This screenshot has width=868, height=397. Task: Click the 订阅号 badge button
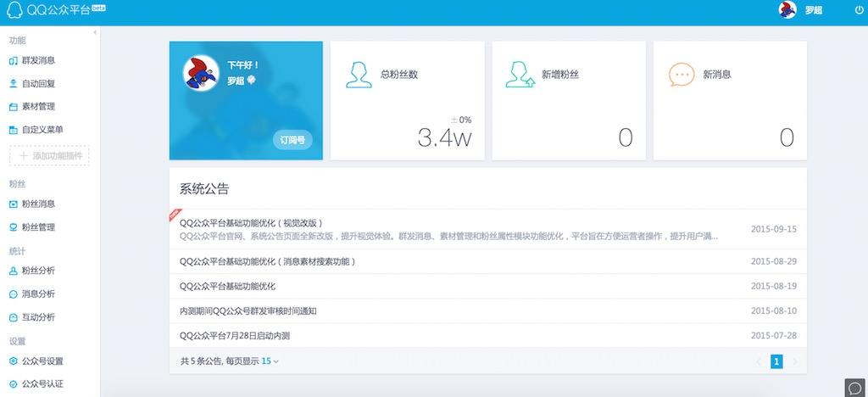point(292,140)
